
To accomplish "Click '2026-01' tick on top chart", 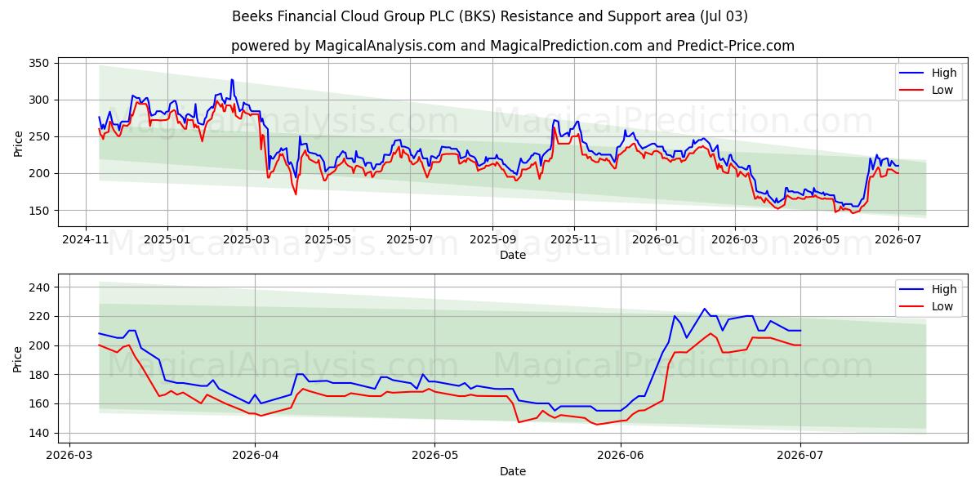I will tap(655, 240).
